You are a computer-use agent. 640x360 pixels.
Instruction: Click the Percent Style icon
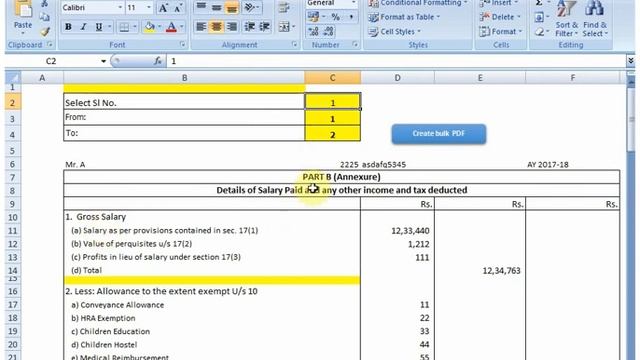(336, 17)
